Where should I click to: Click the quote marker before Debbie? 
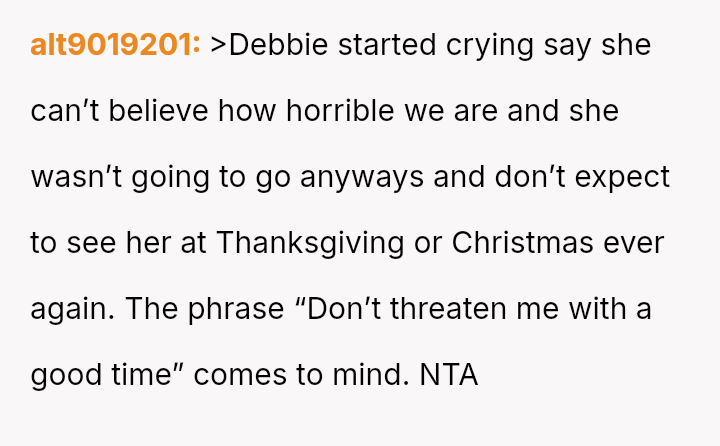coord(219,45)
